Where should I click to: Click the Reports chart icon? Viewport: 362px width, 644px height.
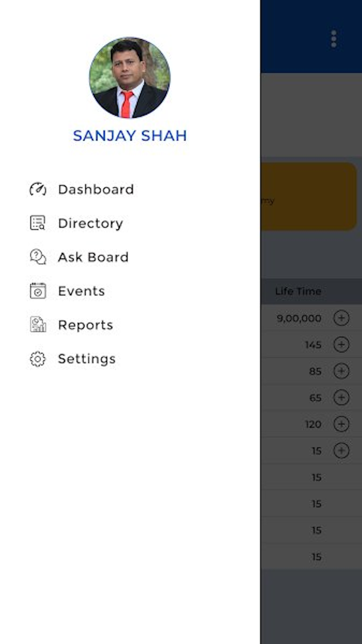click(38, 325)
